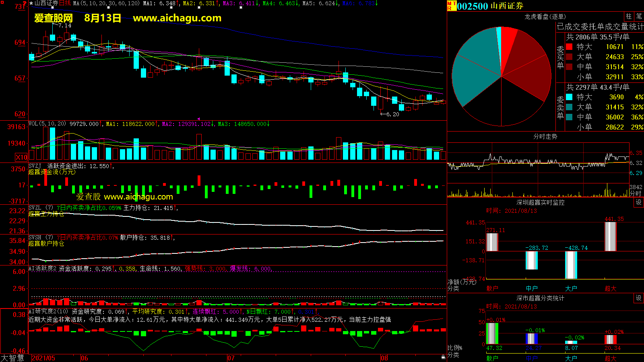644x362 pixels.
Task: Click the red 特大 buy order swatch
Action: pos(569,47)
